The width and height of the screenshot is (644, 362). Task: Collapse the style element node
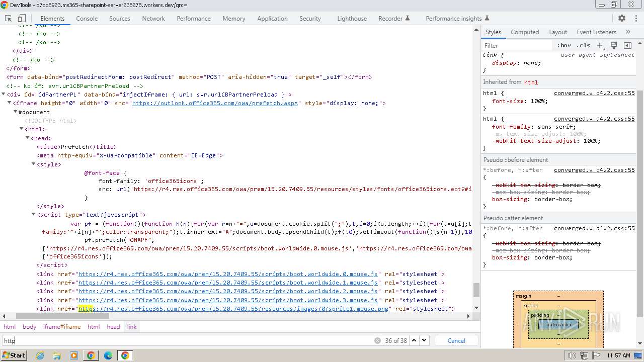[34, 164]
